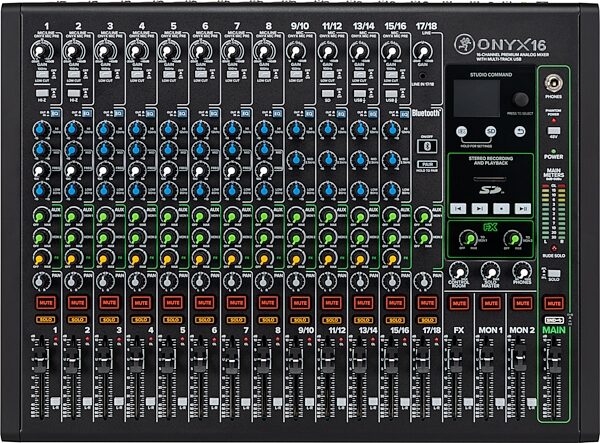Enable the EQ button on channel 1
The image size is (600, 443).
[56, 113]
